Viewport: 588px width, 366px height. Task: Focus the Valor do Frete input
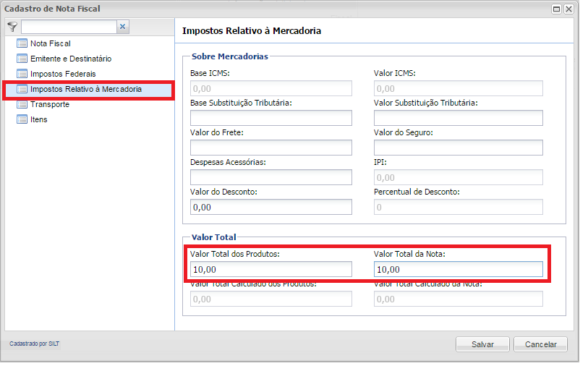pyautogui.click(x=270, y=148)
